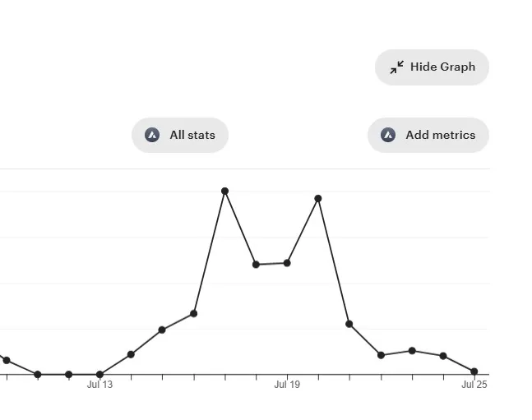Click the triangle logo icon in All stats
532x420 pixels.
[x=152, y=135]
